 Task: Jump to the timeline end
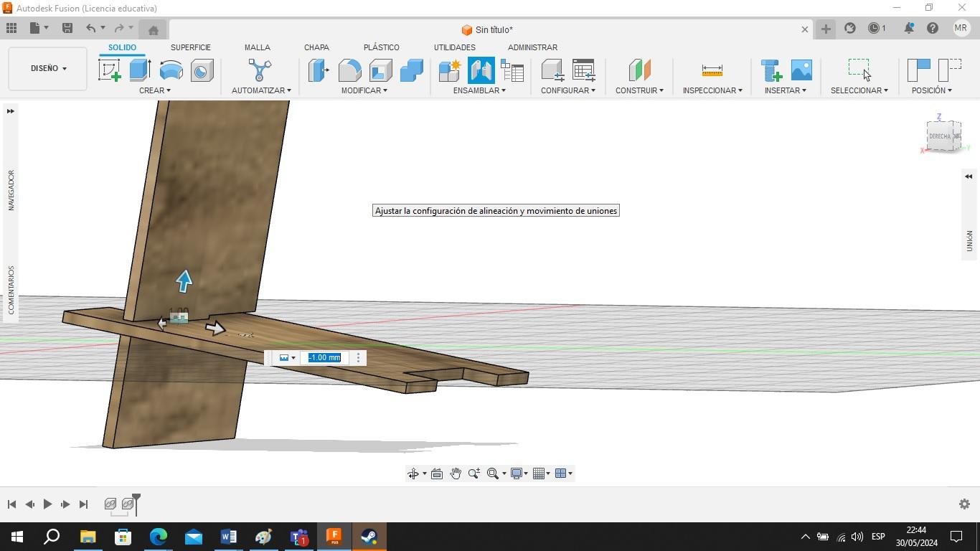(x=83, y=504)
